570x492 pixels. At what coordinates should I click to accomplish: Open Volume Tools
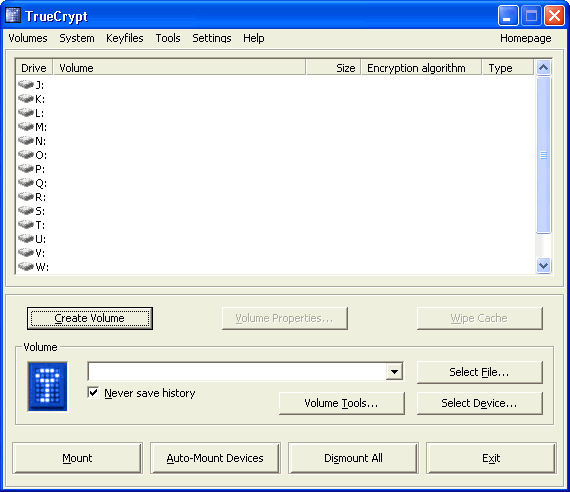click(342, 403)
